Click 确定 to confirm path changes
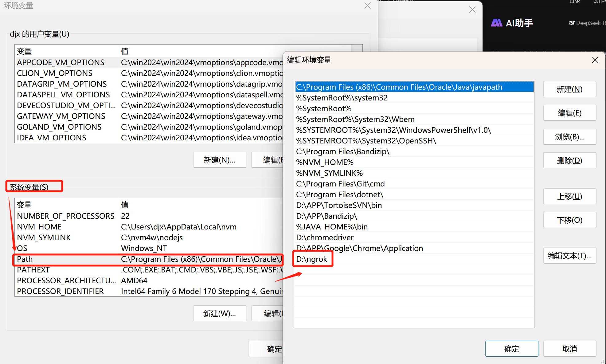Viewport: 606px width, 364px height. (x=511, y=349)
